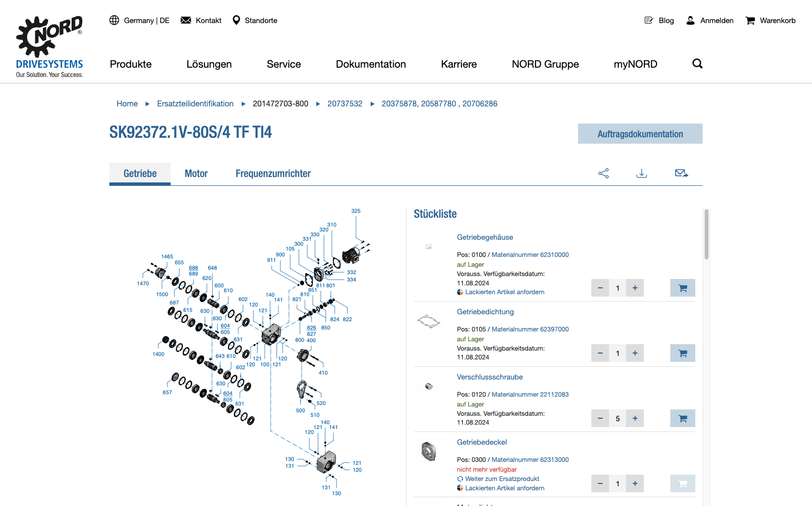This screenshot has height=506, width=812.
Task: Increase quantity for Getriebedichtung
Action: point(635,353)
